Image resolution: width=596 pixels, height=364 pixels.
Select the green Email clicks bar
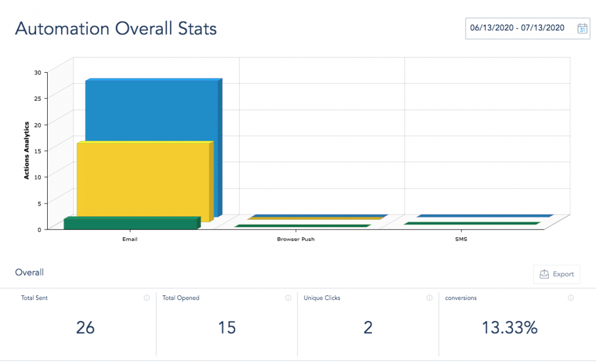click(132, 223)
